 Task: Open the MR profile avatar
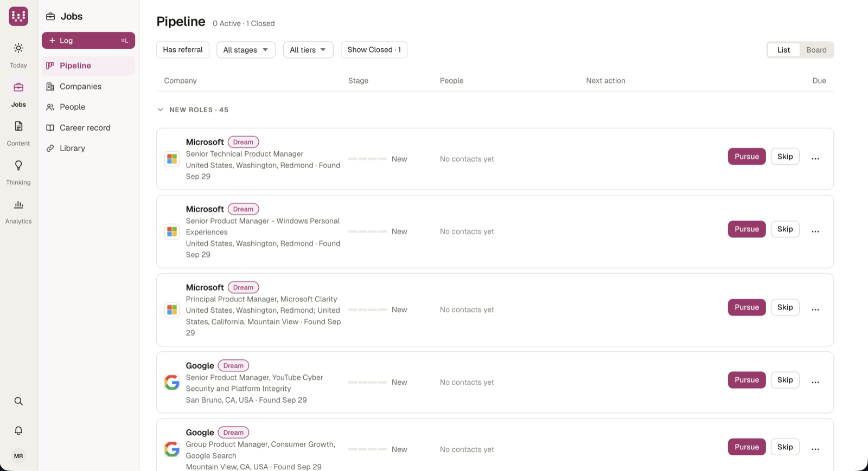[18, 456]
